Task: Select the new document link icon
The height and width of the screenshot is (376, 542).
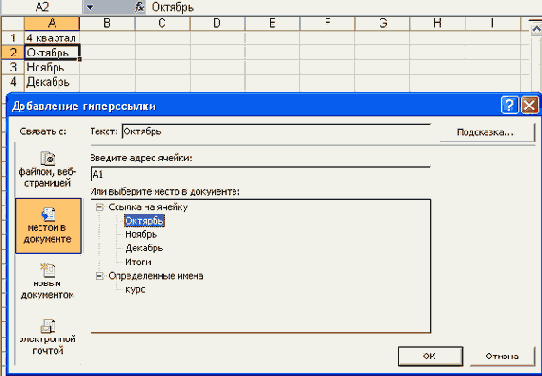Action: (48, 271)
